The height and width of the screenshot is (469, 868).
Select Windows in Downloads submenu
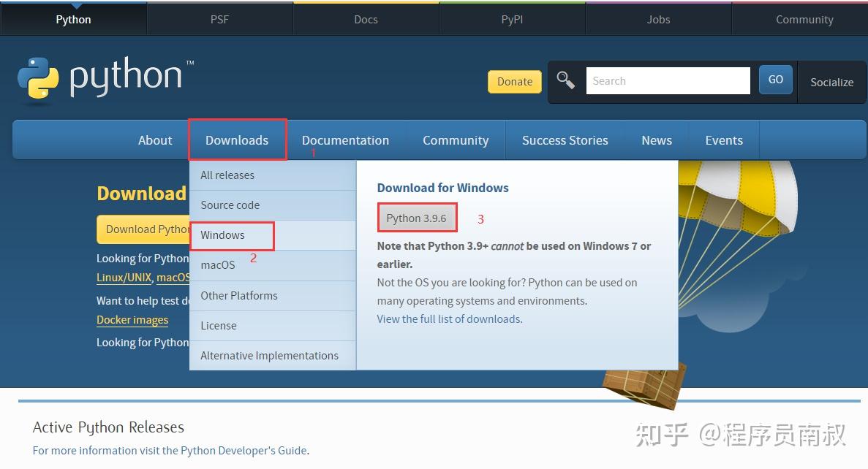point(272,235)
